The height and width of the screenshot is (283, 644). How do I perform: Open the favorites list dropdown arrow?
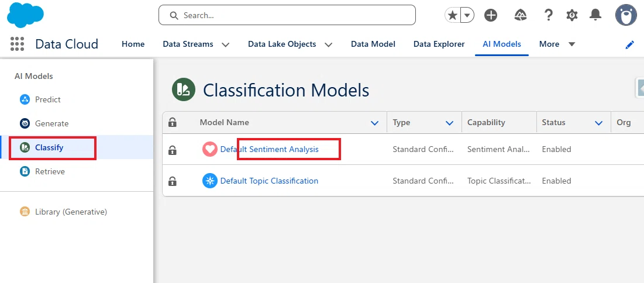pyautogui.click(x=467, y=16)
